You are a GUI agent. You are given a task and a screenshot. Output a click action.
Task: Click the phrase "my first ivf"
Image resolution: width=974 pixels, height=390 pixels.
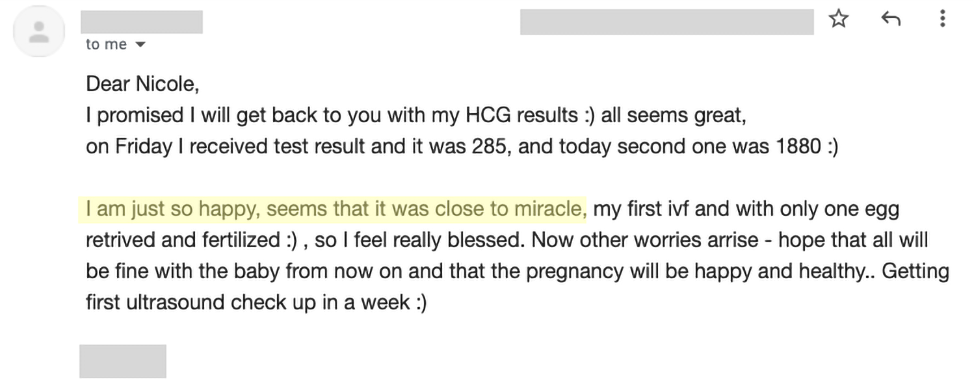[640, 210]
